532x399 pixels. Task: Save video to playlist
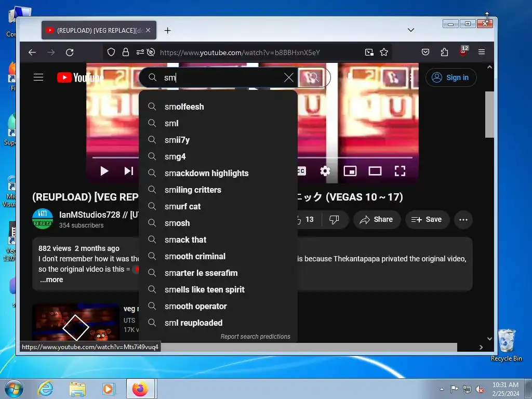[427, 220]
